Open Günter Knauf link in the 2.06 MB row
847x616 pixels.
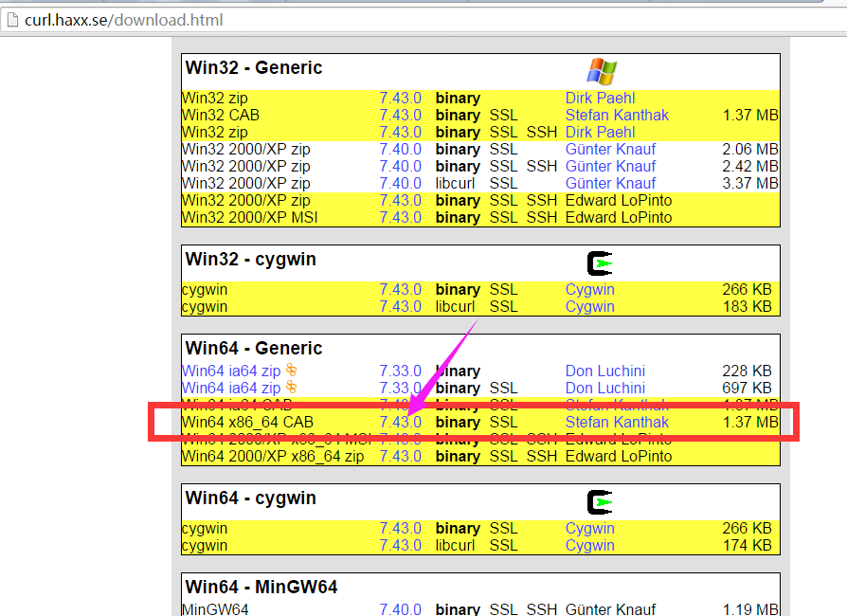tap(610, 149)
